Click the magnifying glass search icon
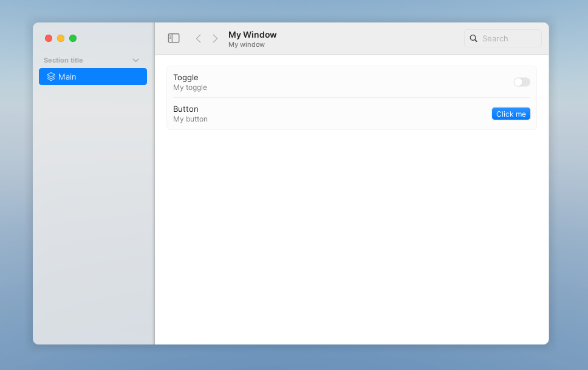 474,38
